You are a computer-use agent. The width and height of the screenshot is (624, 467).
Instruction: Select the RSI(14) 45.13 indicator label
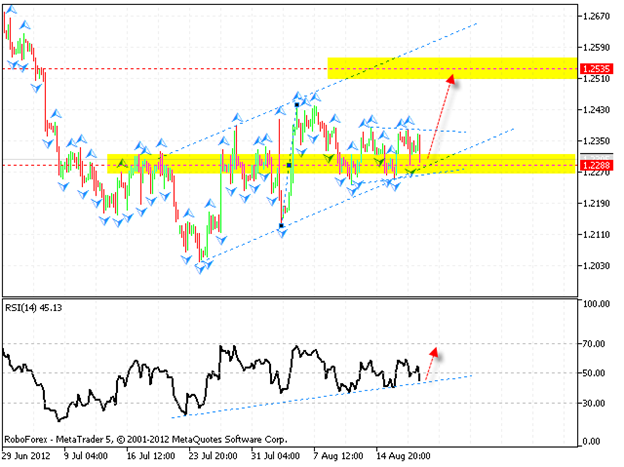pyautogui.click(x=33, y=308)
